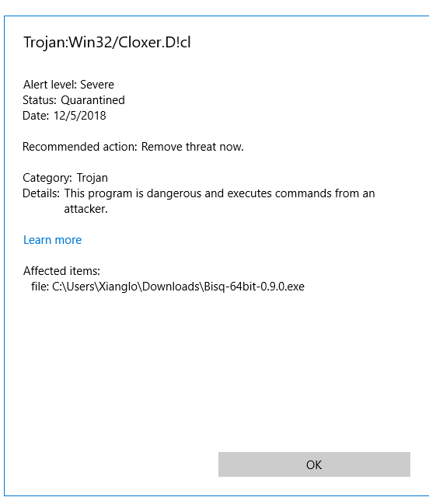The width and height of the screenshot is (429, 504).
Task: Select the threat title Trojan:Win32/Cloxer.D!cl
Action: point(107,43)
